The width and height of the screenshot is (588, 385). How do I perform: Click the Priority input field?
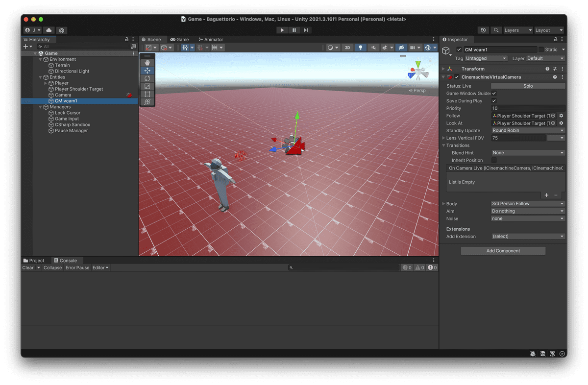pos(528,108)
